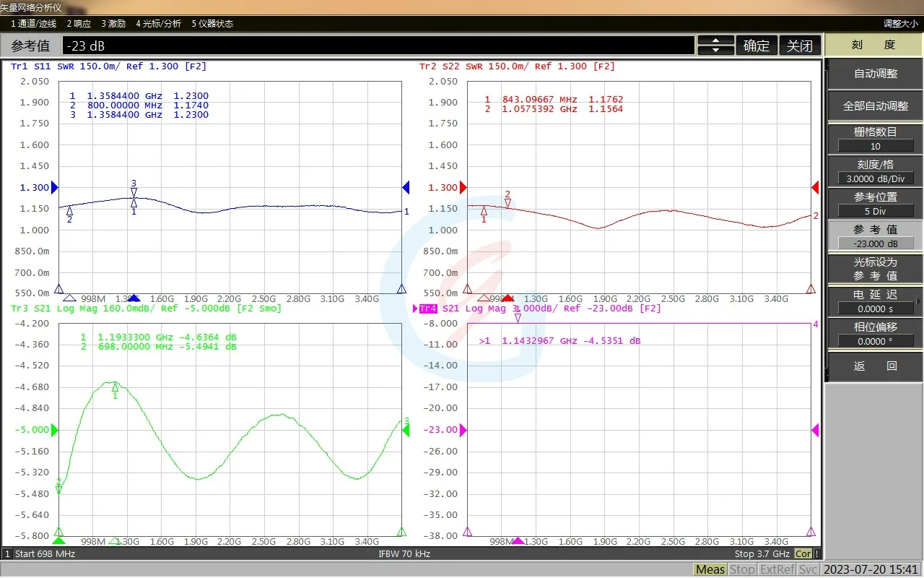Click marker 3 on the blue S11 trace

[134, 192]
